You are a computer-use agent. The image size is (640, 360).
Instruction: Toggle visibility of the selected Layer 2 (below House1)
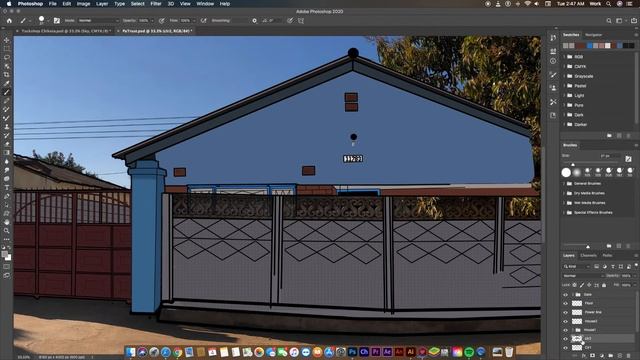pyautogui.click(x=566, y=339)
